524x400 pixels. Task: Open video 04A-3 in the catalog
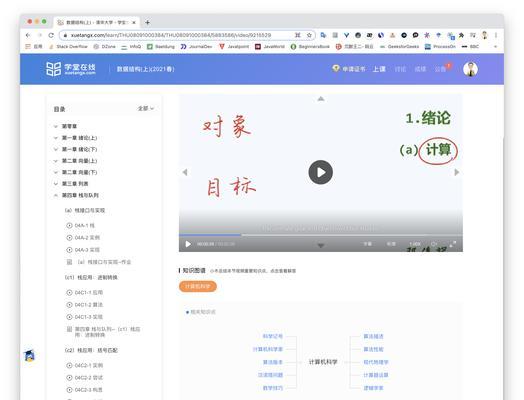(x=83, y=250)
